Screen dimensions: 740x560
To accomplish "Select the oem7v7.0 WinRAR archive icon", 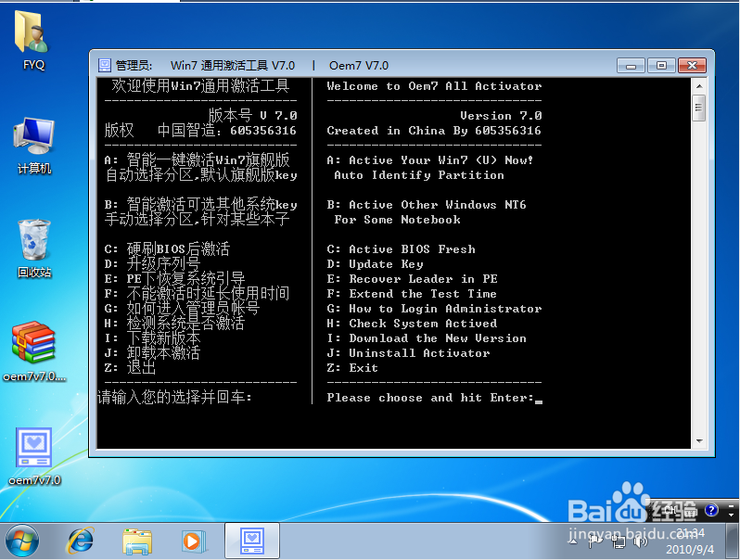I will coord(34,351).
